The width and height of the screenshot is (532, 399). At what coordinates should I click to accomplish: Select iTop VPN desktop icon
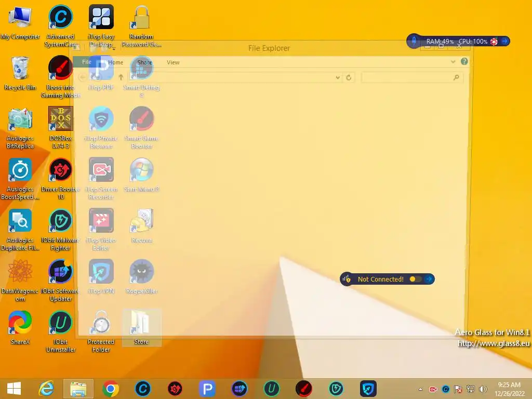point(101,277)
